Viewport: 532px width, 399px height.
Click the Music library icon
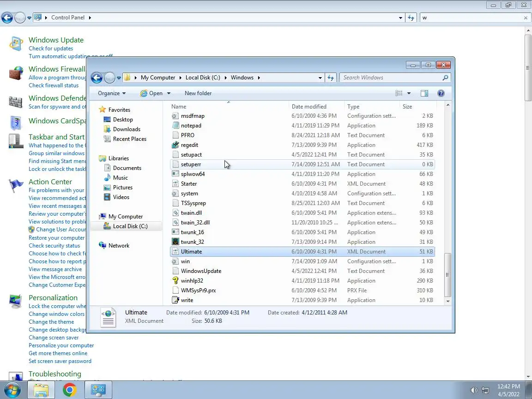pyautogui.click(x=107, y=177)
